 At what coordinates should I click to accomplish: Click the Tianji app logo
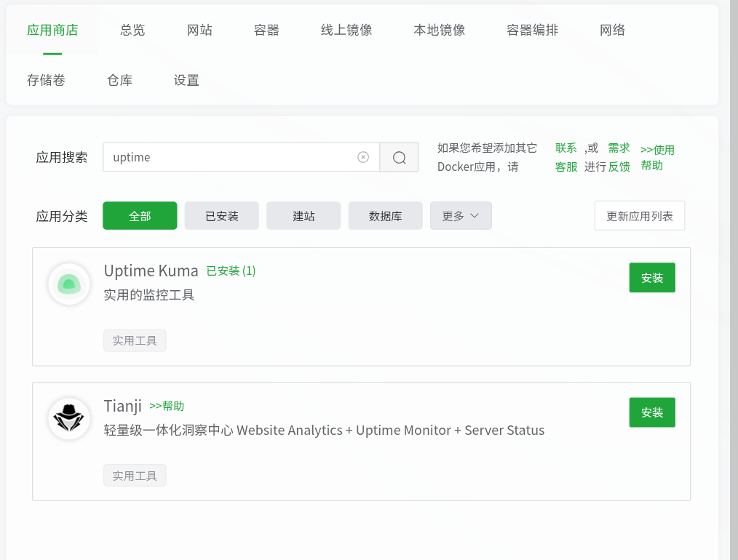click(x=69, y=418)
